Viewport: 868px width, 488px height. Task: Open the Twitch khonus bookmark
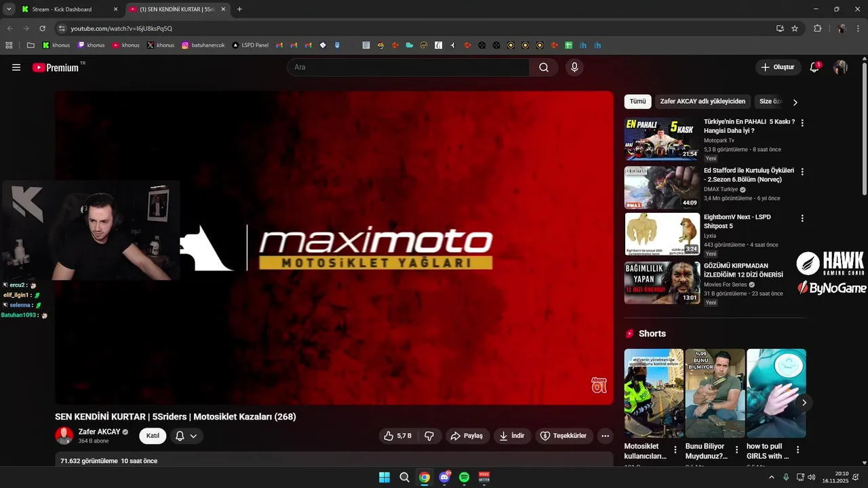pos(91,45)
